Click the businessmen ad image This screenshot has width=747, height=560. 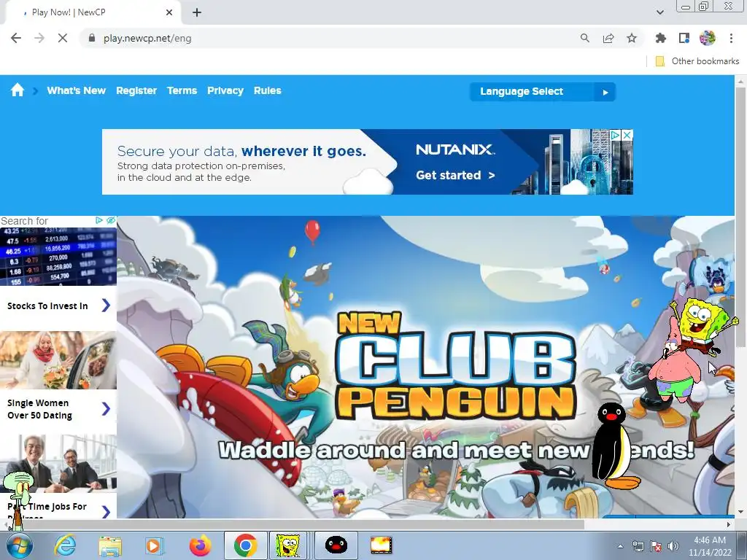point(58,463)
